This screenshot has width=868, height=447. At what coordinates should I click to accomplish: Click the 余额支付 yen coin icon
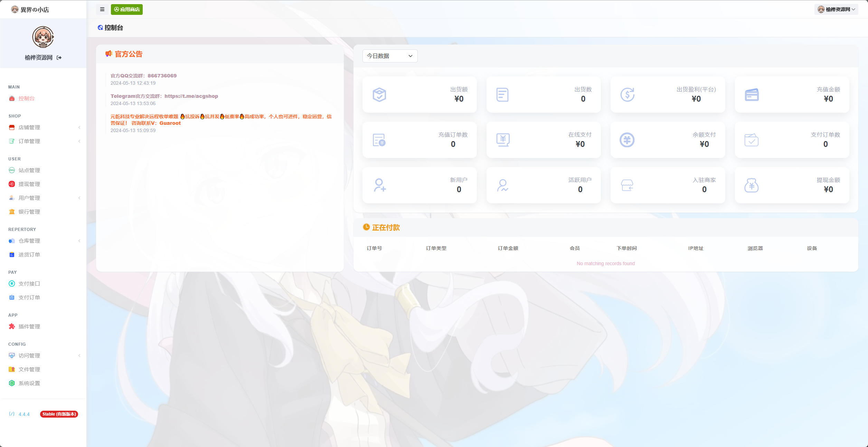pyautogui.click(x=627, y=140)
